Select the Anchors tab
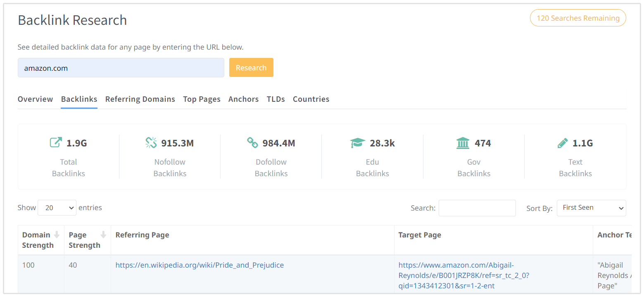The image size is (644, 297). pos(243,99)
